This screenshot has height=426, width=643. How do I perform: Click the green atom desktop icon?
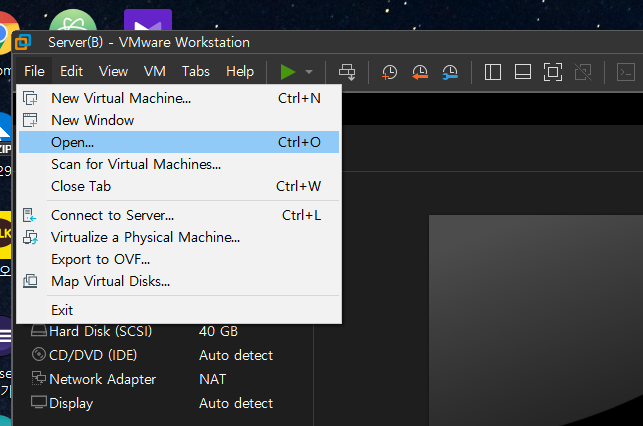click(73, 20)
